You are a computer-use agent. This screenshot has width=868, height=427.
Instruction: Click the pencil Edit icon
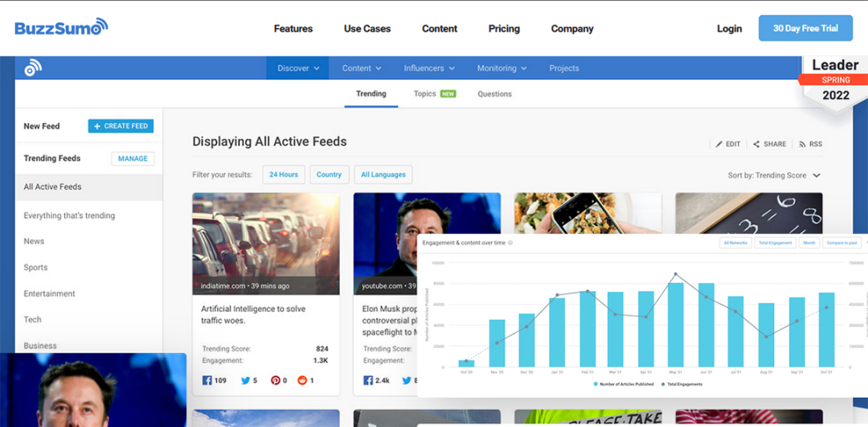(719, 144)
